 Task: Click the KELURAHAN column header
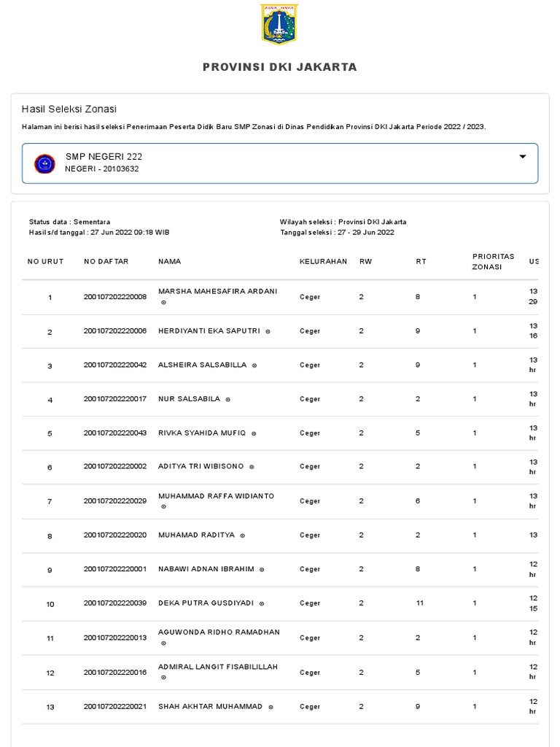pyautogui.click(x=323, y=261)
